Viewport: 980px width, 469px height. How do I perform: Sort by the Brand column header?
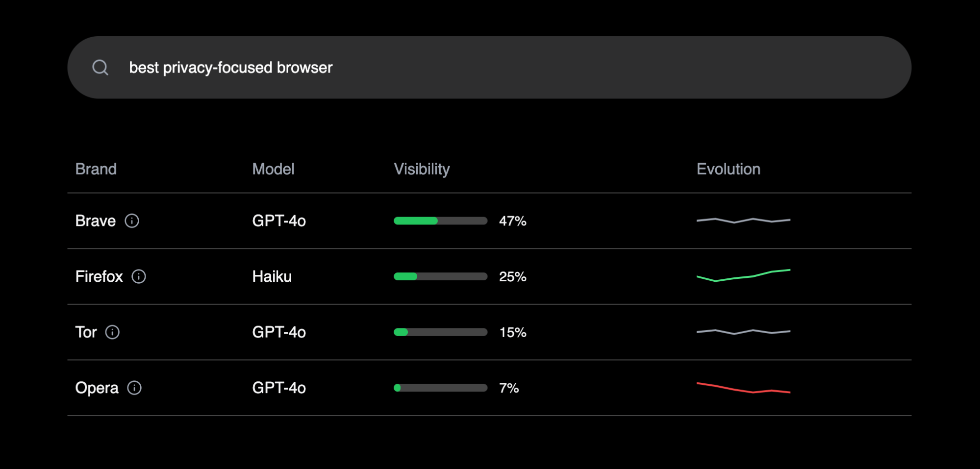pos(96,169)
